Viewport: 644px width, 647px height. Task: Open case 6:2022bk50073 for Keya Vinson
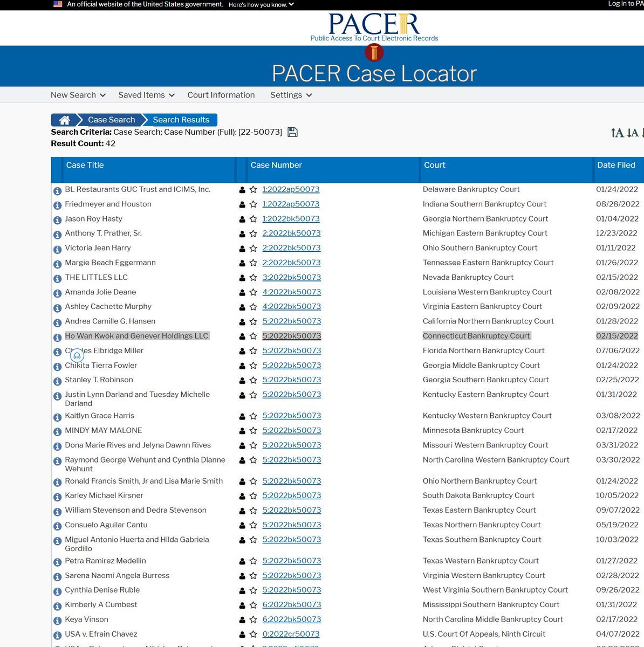291,620
